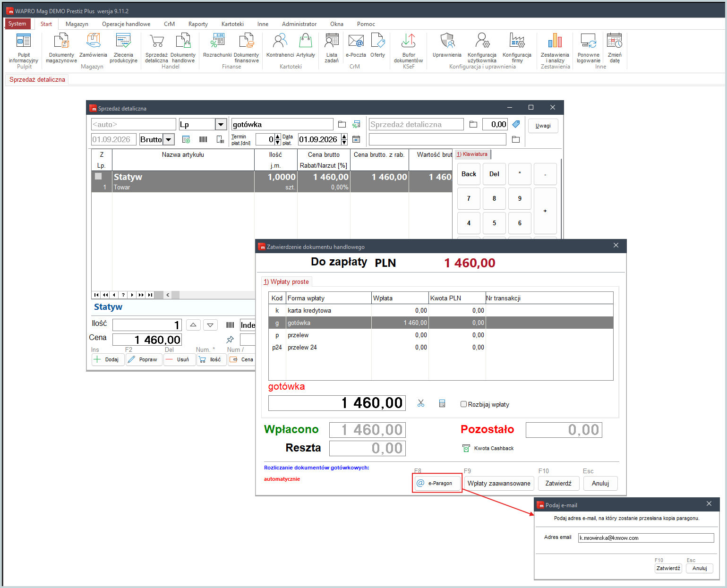The width and height of the screenshot is (727, 588).
Task: Click the price tag icon beside 0,00
Action: coord(516,124)
